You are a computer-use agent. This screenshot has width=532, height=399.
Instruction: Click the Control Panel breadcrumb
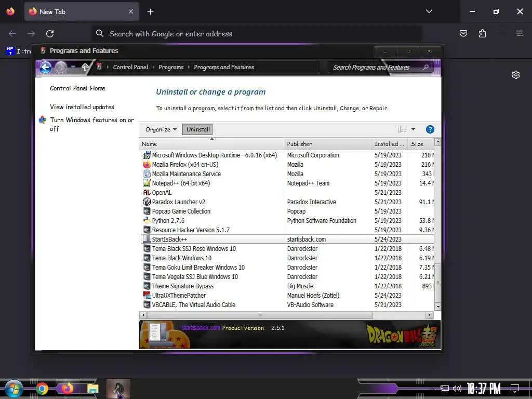coord(130,67)
